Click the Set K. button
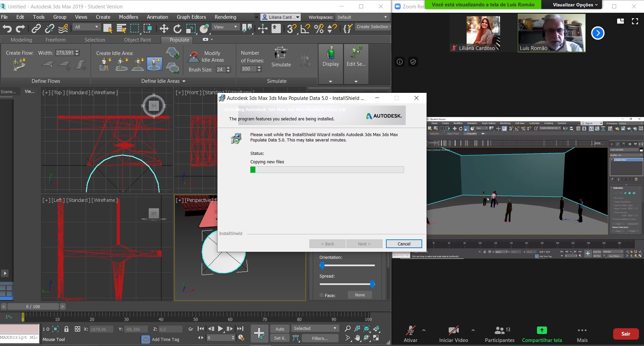 [280, 338]
